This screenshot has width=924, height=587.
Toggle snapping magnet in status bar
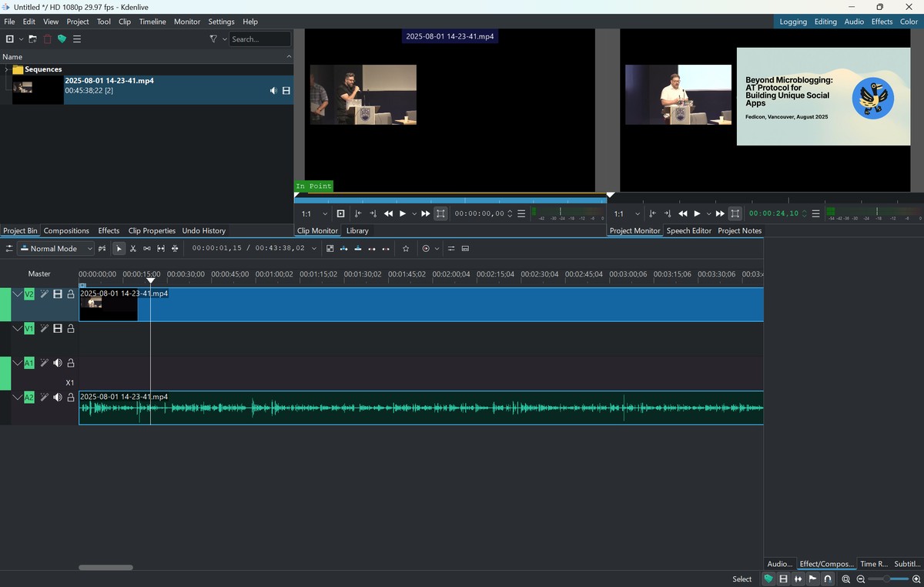[828, 579]
